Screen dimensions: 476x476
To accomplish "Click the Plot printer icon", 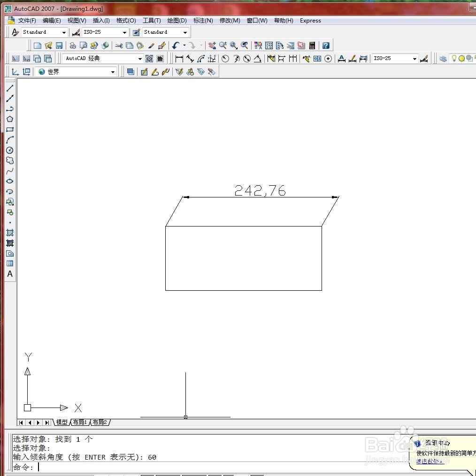I will coord(73,45).
